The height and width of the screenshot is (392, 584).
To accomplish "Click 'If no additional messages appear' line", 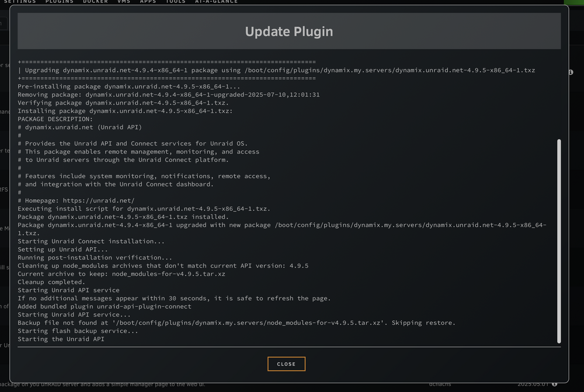I will click(x=174, y=299).
